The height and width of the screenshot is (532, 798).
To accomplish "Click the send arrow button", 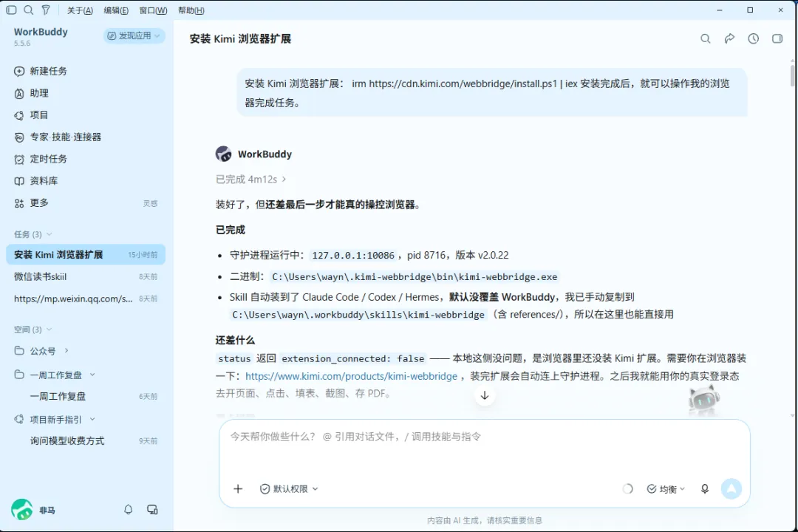I will tap(731, 488).
